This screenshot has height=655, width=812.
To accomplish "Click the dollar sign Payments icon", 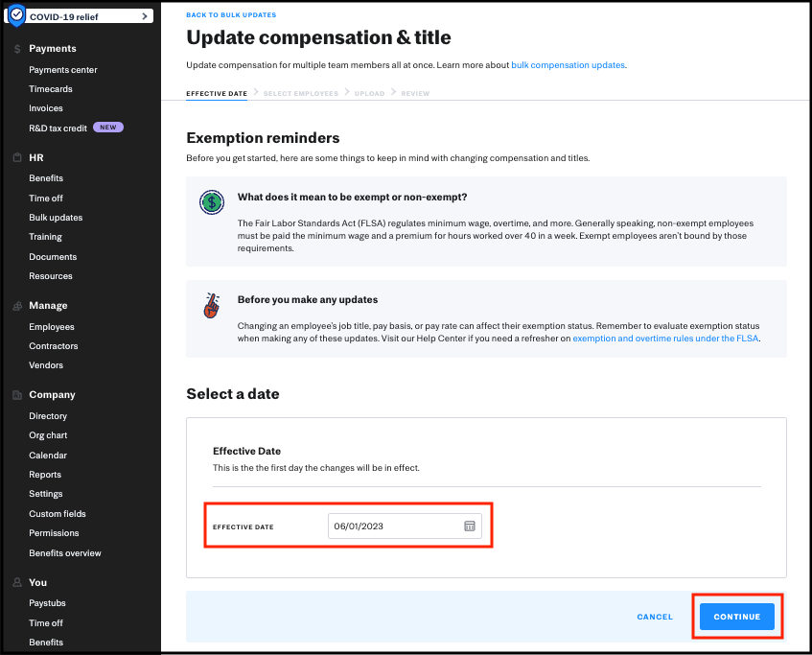I will [17, 49].
